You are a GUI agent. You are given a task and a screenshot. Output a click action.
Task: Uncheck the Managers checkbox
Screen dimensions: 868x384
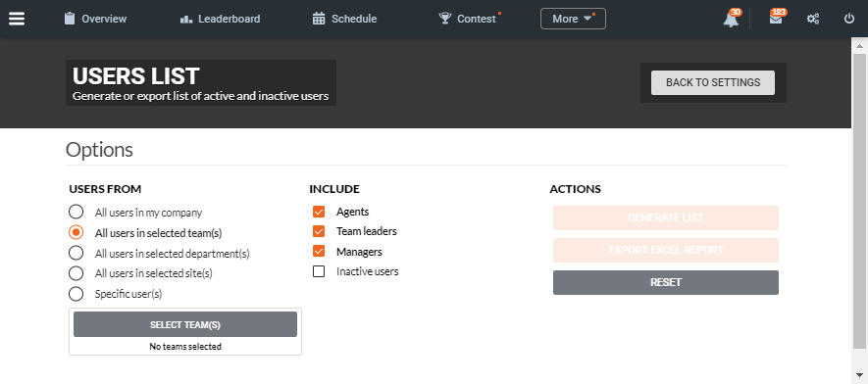319,252
